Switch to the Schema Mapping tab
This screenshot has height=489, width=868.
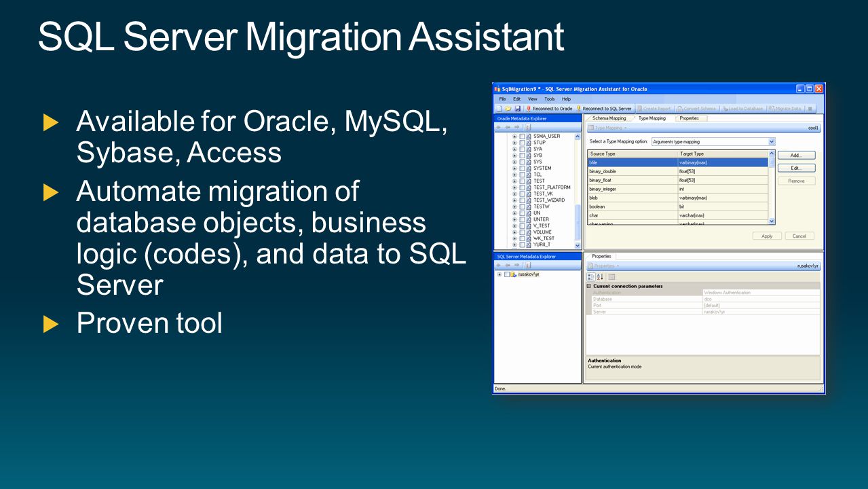[x=609, y=118]
